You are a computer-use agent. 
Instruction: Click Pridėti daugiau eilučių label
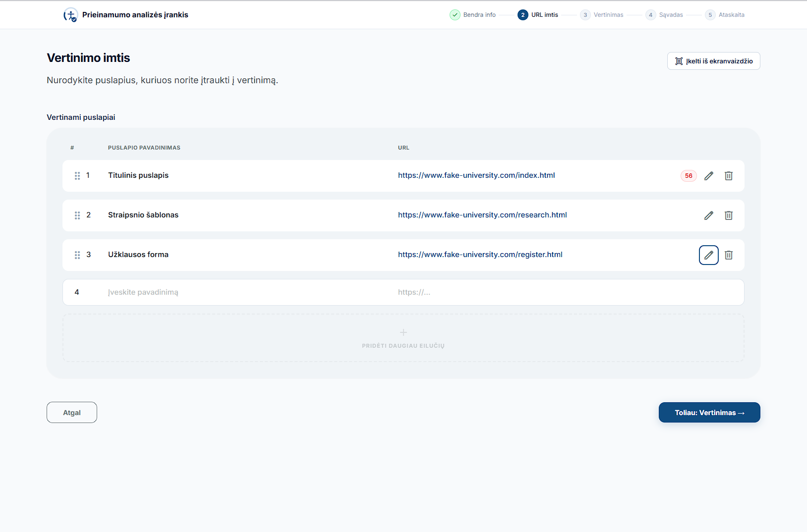click(x=403, y=346)
